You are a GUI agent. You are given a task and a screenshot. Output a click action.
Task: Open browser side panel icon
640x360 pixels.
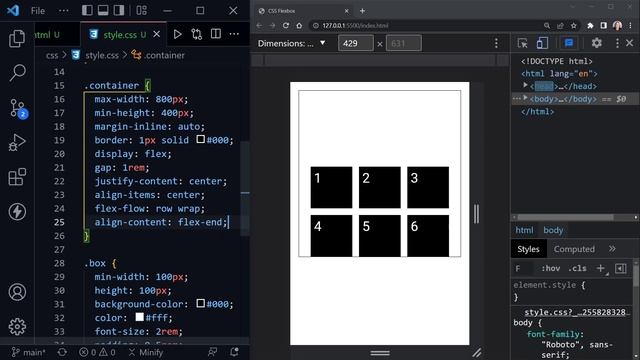pos(603,26)
